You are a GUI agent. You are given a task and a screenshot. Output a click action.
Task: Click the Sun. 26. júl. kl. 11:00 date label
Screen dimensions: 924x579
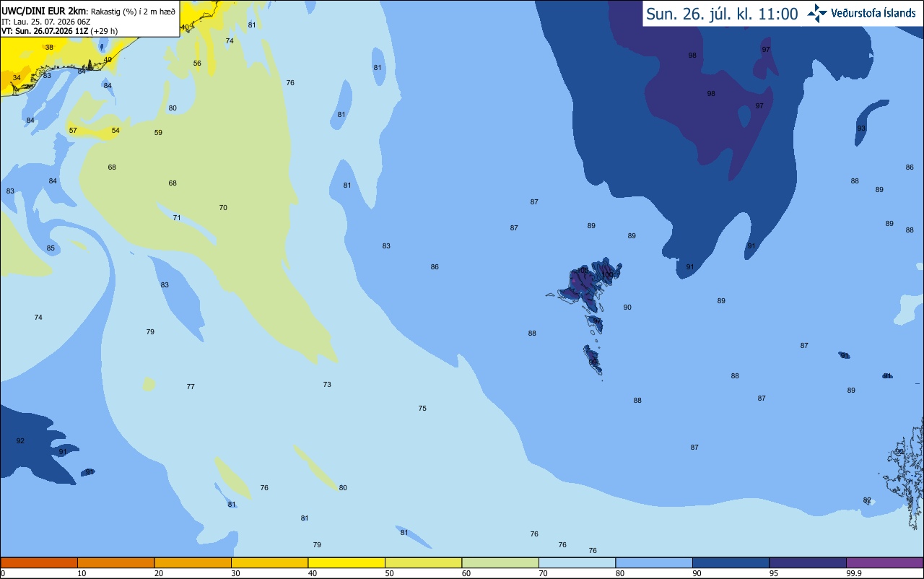click(722, 14)
